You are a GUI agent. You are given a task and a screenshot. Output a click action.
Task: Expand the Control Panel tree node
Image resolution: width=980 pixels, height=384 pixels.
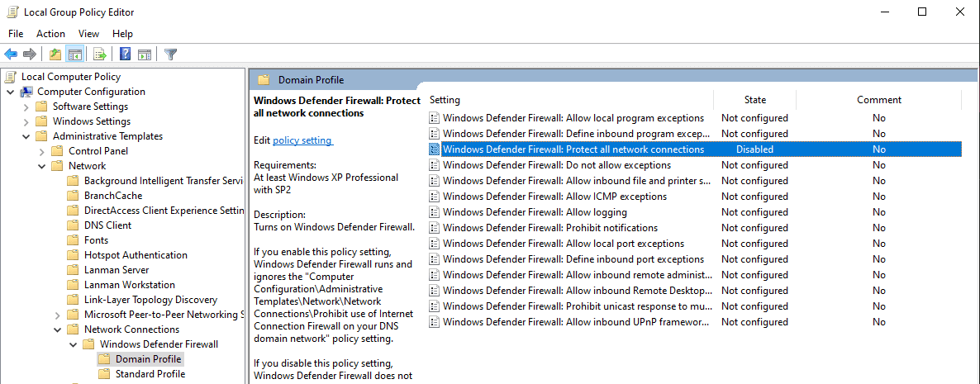coord(42,151)
